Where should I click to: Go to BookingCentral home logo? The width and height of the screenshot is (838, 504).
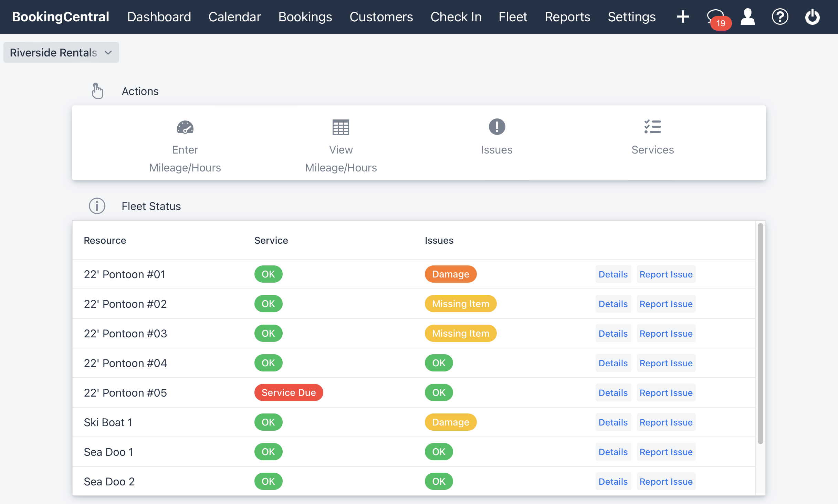coord(61,17)
